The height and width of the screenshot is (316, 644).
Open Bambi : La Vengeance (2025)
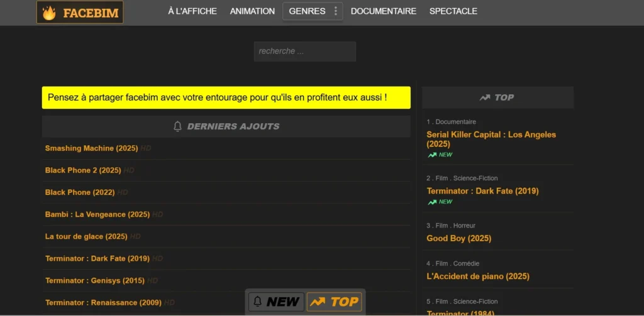97,214
